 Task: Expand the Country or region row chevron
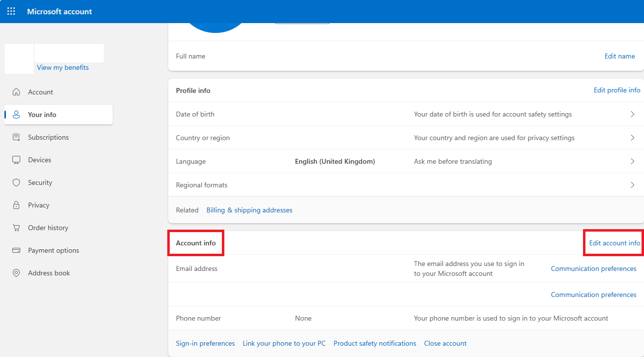[633, 138]
